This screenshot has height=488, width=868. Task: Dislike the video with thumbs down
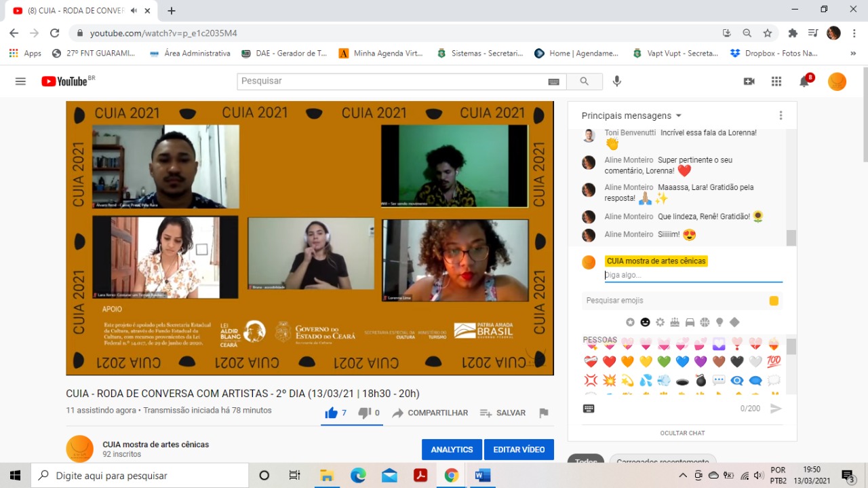[x=365, y=413]
